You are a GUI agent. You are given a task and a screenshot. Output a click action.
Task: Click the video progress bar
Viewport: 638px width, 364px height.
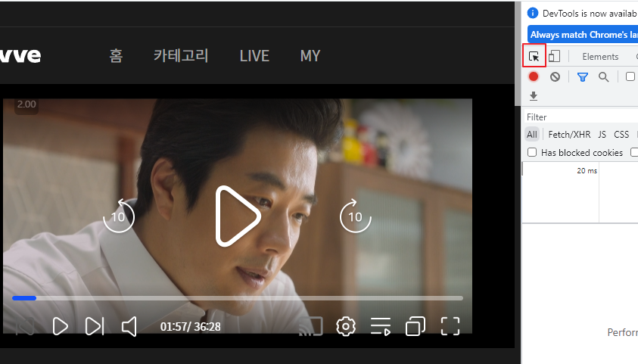(x=238, y=298)
